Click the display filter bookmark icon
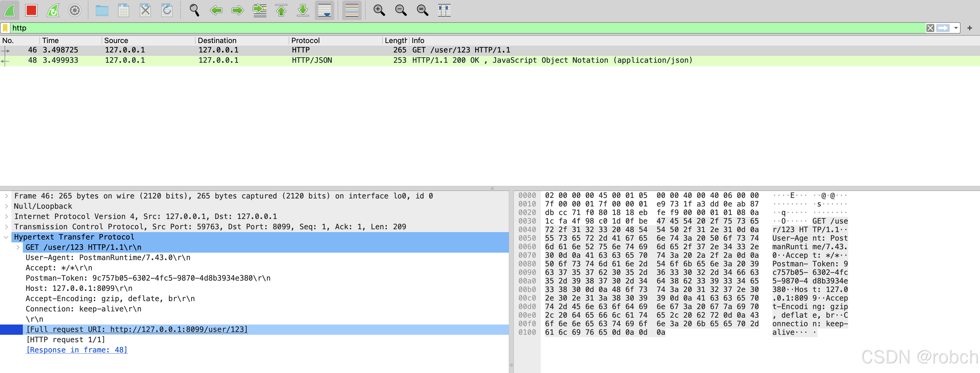This screenshot has width=980, height=373. tap(5, 28)
